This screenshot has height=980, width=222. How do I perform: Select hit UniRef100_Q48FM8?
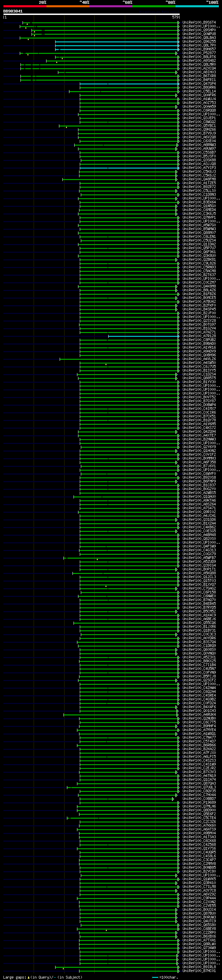point(199,179)
